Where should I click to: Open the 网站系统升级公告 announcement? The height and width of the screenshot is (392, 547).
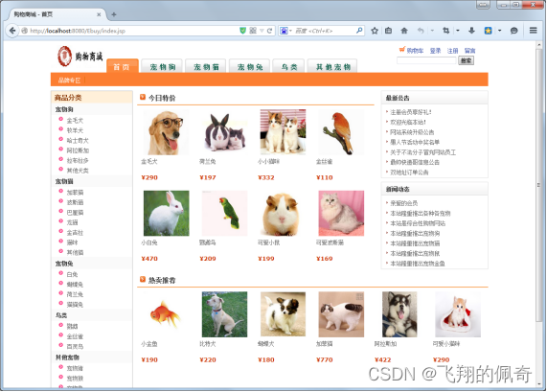click(412, 132)
